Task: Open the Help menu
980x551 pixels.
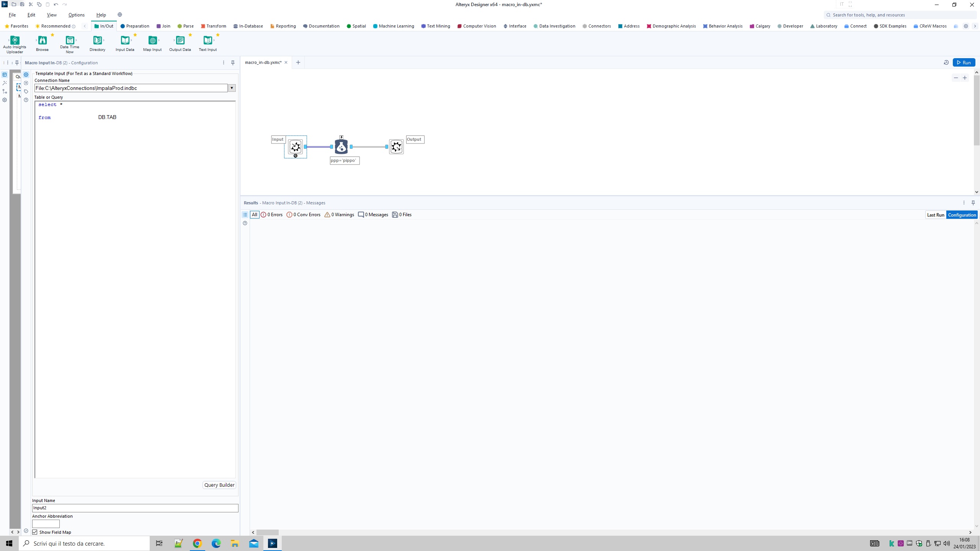Action: 101,15
